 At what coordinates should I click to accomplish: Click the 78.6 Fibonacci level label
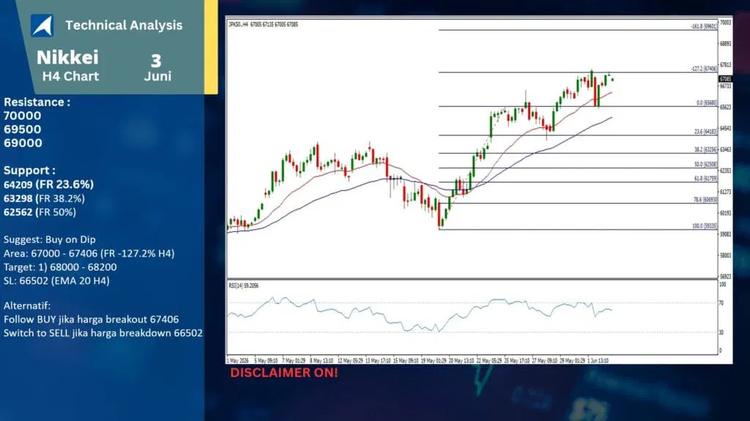pos(706,200)
